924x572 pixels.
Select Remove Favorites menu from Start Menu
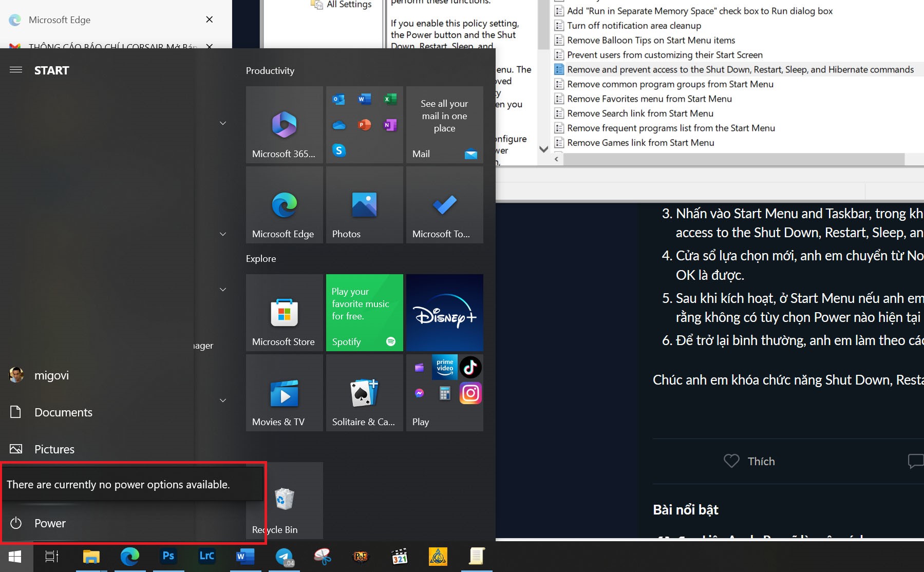click(649, 99)
